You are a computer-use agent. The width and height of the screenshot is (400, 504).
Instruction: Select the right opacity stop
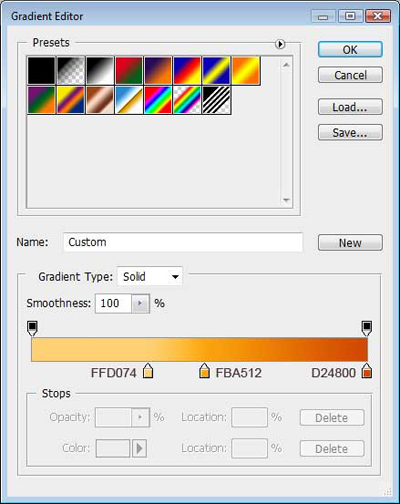367,329
